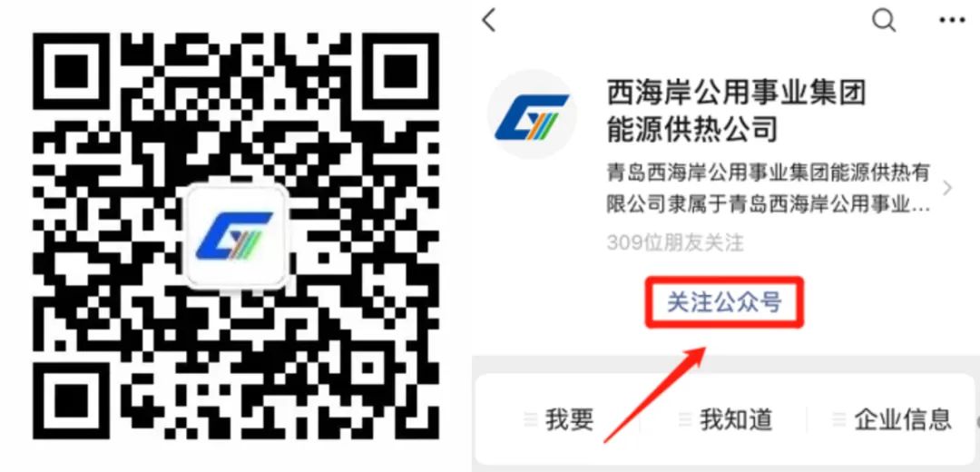Open the 309位朋友关注 friends list
The width and height of the screenshot is (980, 472).
[x=675, y=242]
